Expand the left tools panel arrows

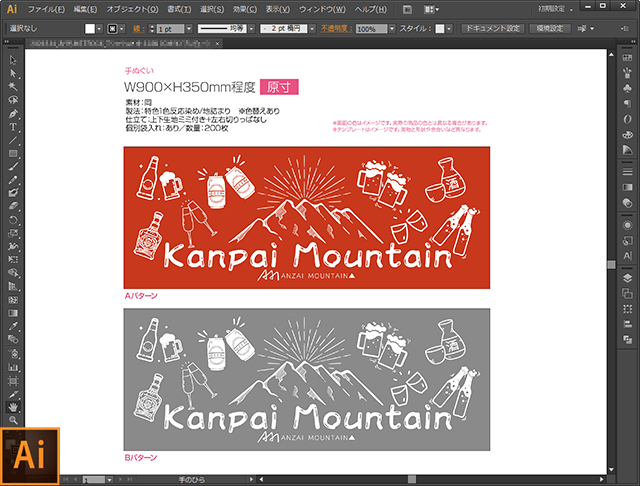point(6,42)
